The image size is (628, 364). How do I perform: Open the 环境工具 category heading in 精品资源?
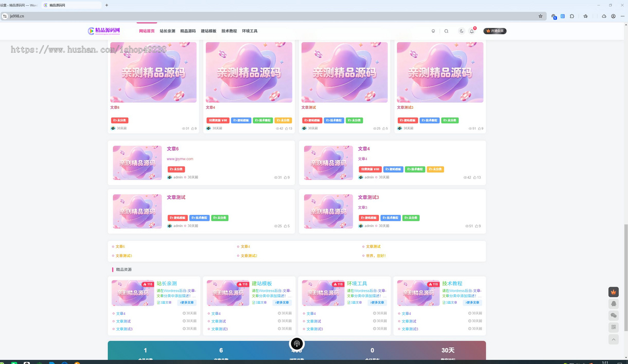pos(357,283)
